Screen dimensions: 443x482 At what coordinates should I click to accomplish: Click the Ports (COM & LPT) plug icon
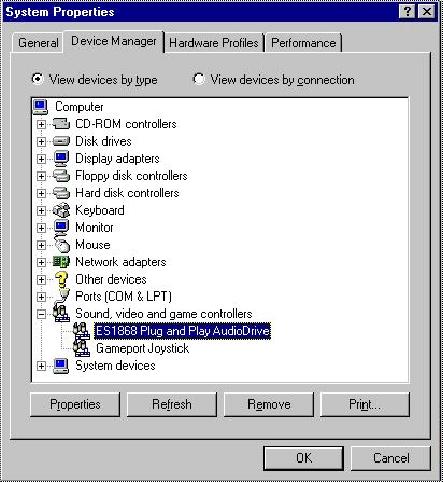coord(62,296)
